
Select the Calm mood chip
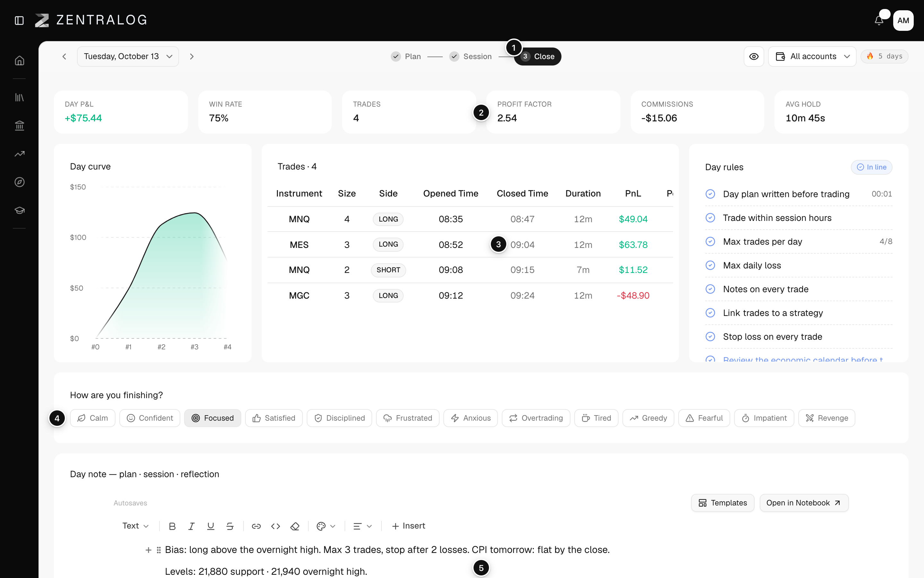coord(92,418)
